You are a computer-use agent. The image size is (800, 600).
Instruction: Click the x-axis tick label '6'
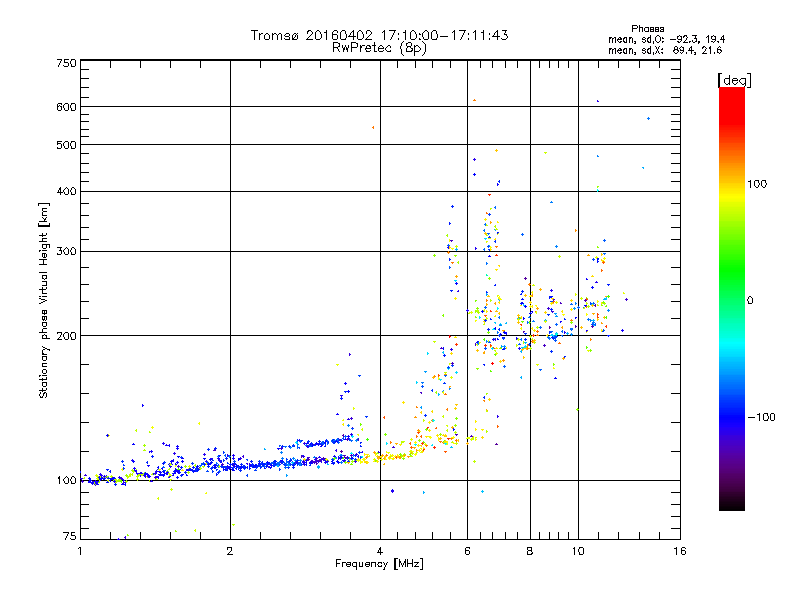pyautogui.click(x=467, y=551)
